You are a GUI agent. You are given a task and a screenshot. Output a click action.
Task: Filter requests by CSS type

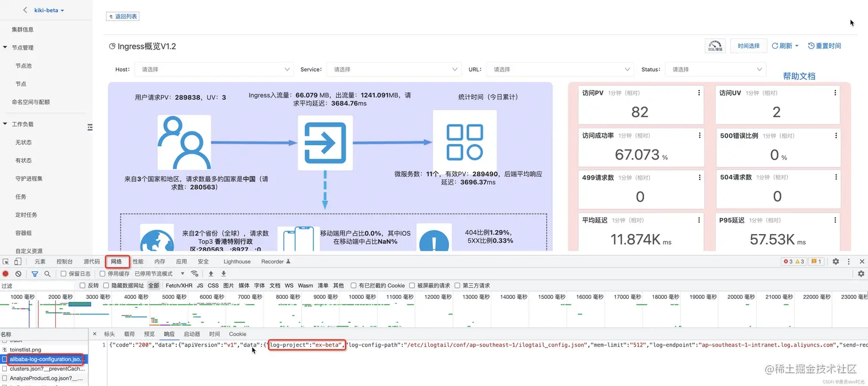click(x=213, y=286)
